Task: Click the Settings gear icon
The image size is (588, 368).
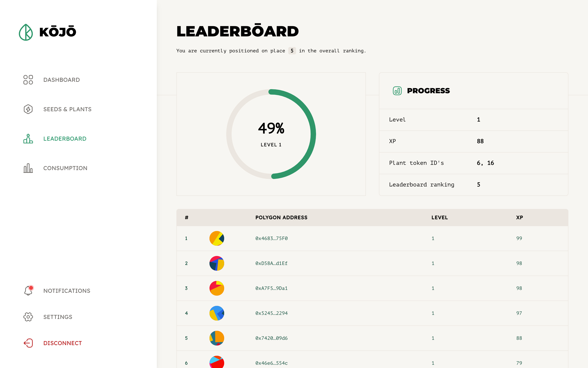Action: pyautogui.click(x=28, y=317)
